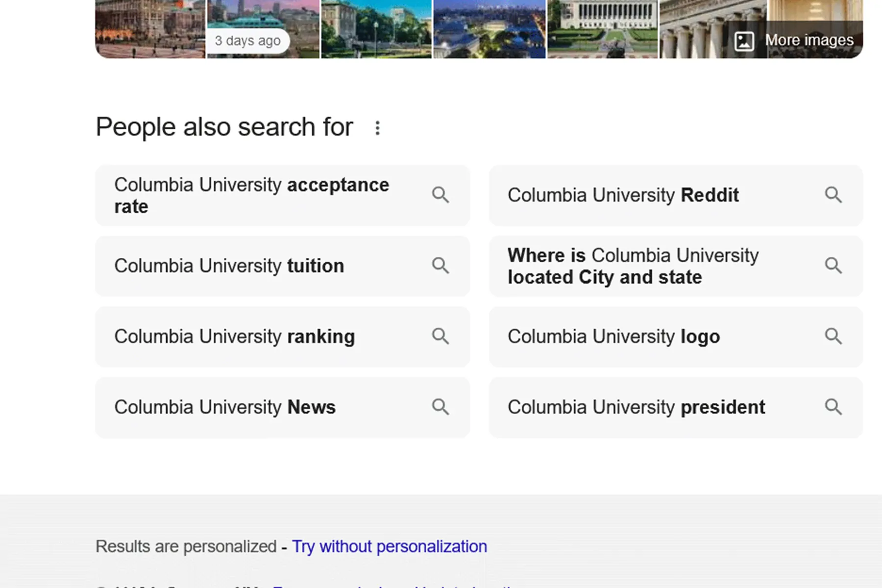Image resolution: width=882 pixels, height=588 pixels.
Task: Open the library facade with lawn thumbnail
Action: (603, 29)
